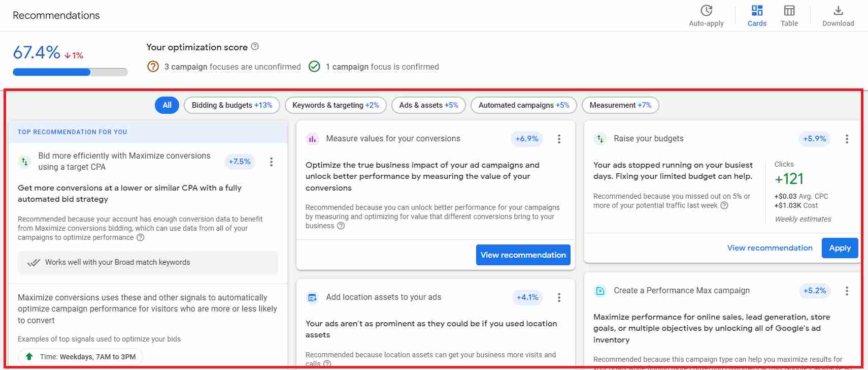This screenshot has height=370, width=868.
Task: Click the red score decrease arrow
Action: point(68,55)
